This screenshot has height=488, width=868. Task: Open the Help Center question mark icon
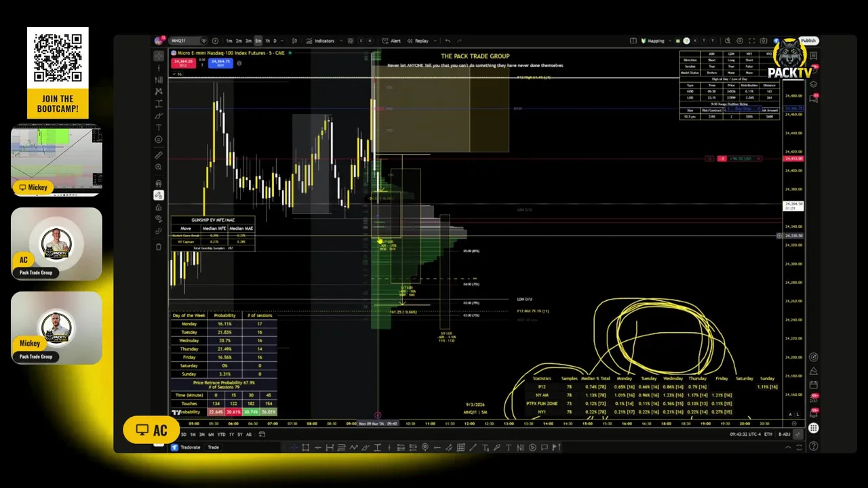pyautogui.click(x=813, y=446)
